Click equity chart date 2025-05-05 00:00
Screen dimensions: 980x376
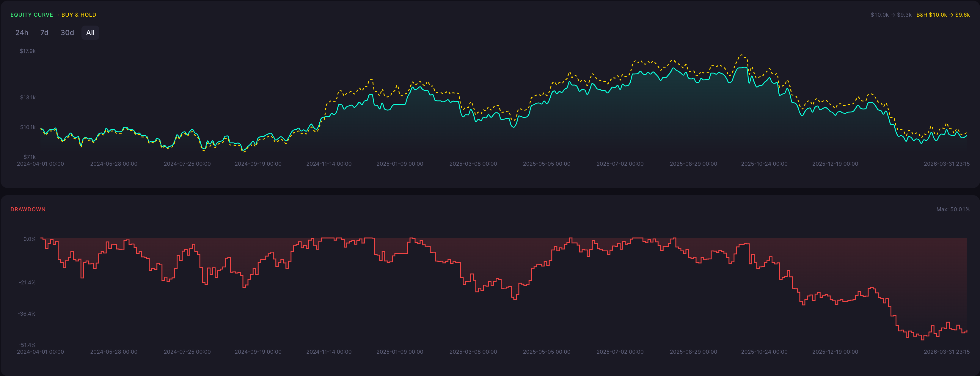click(547, 164)
